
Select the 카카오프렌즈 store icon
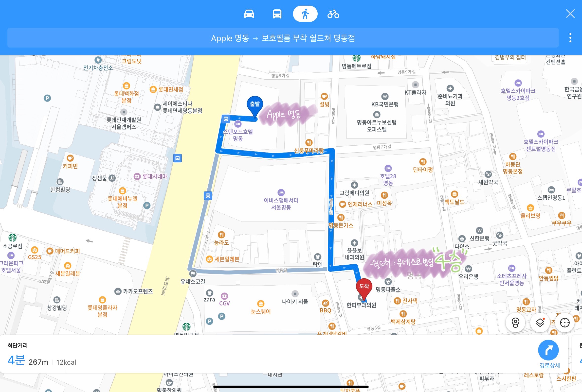(118, 291)
